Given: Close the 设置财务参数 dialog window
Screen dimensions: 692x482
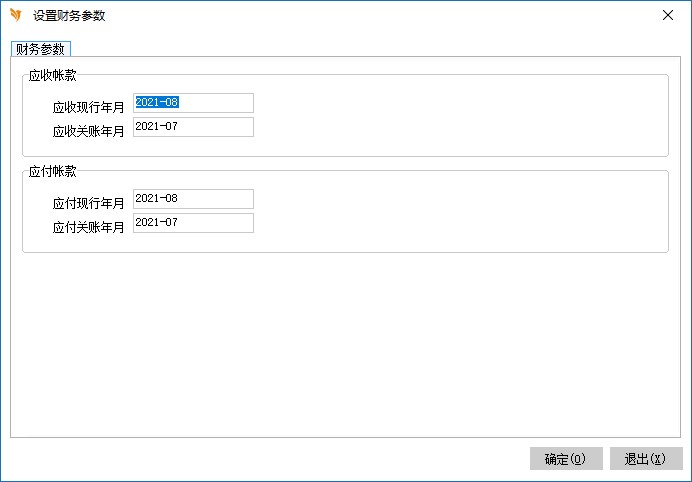Looking at the screenshot, I should click(667, 16).
